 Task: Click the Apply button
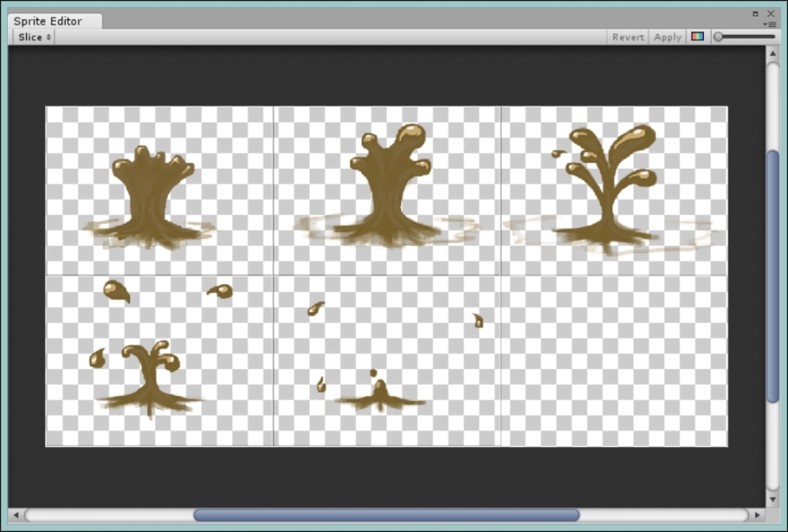[x=667, y=37]
